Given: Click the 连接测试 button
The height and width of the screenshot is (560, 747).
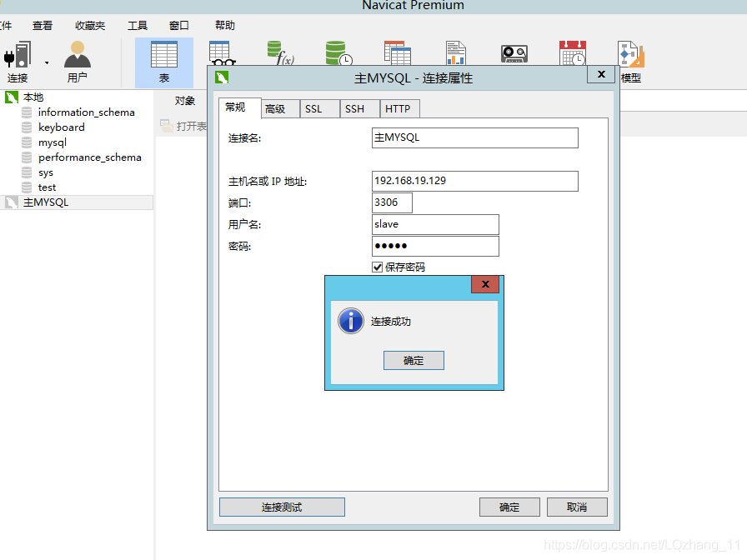Looking at the screenshot, I should pos(282,507).
